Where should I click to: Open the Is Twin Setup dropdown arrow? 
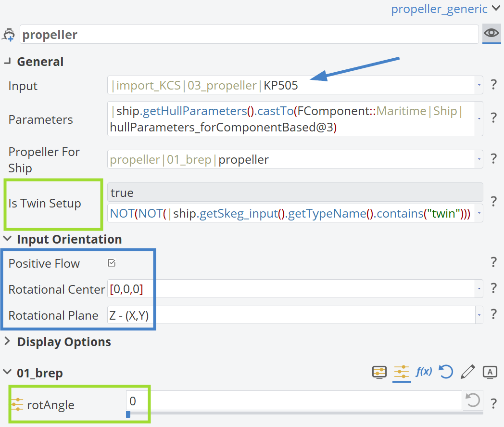[479, 213]
